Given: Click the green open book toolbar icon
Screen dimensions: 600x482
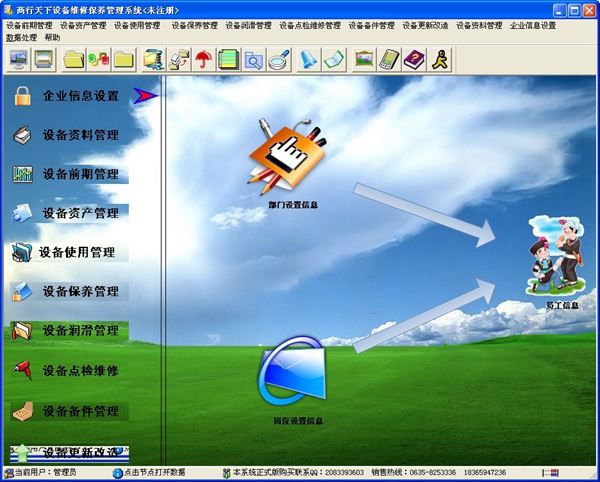Looking at the screenshot, I should pyautogui.click(x=334, y=59).
